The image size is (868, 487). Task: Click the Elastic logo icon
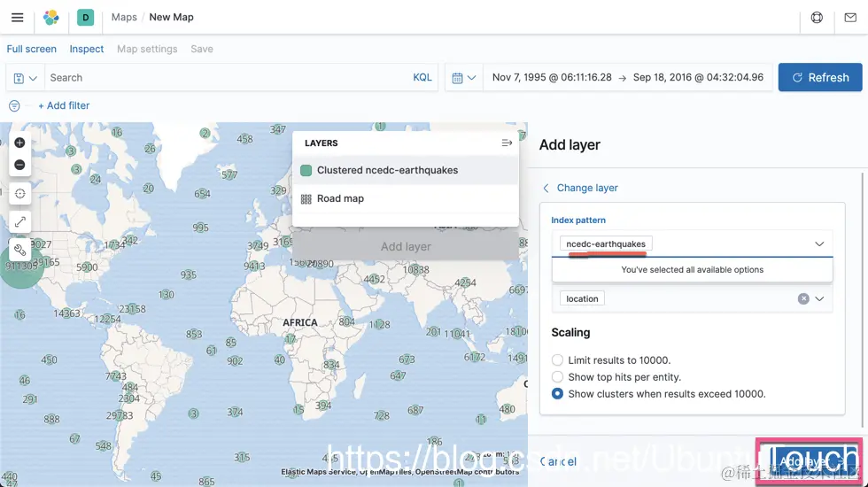tap(51, 17)
